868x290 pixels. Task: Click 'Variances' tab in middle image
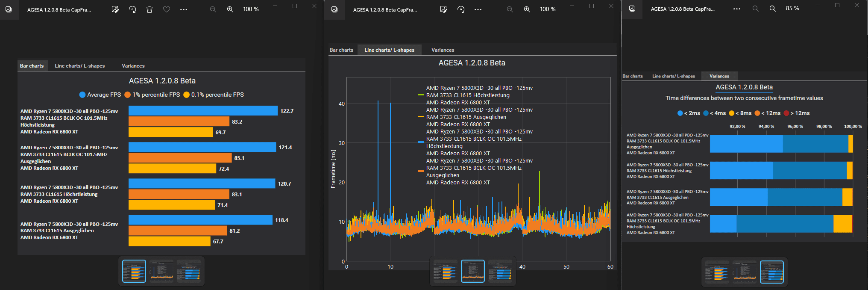[x=443, y=50]
